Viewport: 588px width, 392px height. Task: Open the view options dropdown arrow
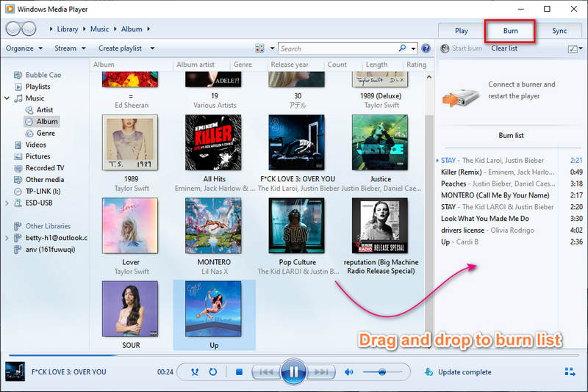(x=272, y=48)
